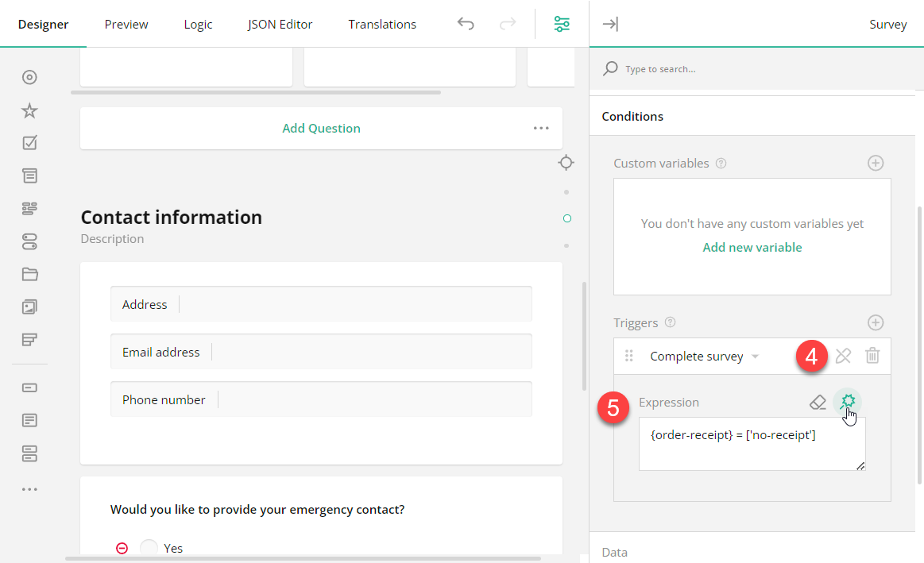Select the Image picker icon
The width and height of the screenshot is (924, 563).
click(29, 307)
